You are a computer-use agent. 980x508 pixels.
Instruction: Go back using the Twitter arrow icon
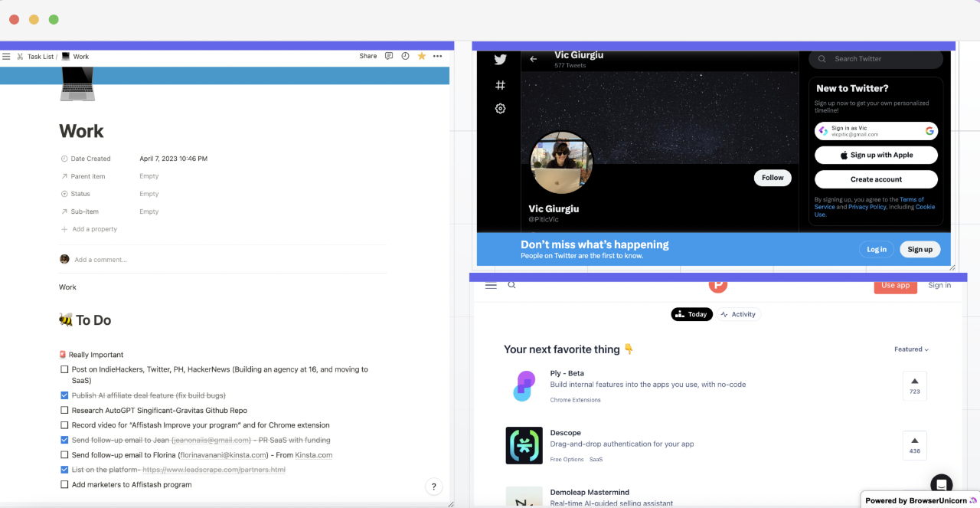click(534, 59)
